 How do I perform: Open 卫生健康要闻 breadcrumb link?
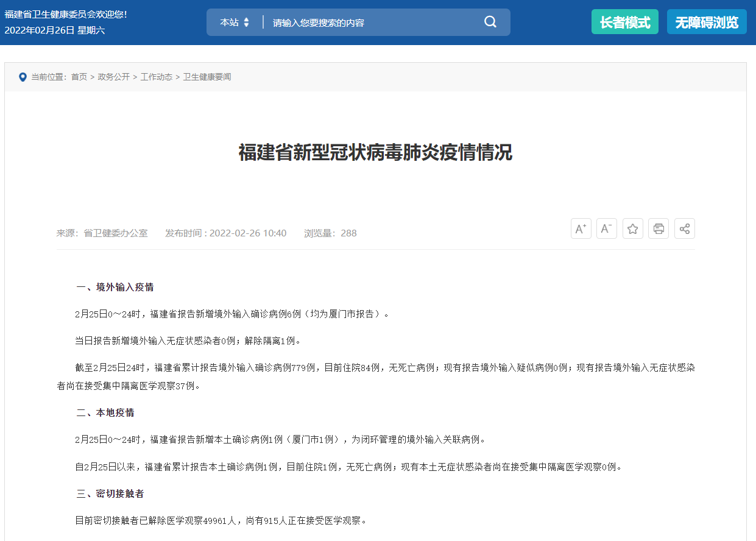tap(207, 77)
